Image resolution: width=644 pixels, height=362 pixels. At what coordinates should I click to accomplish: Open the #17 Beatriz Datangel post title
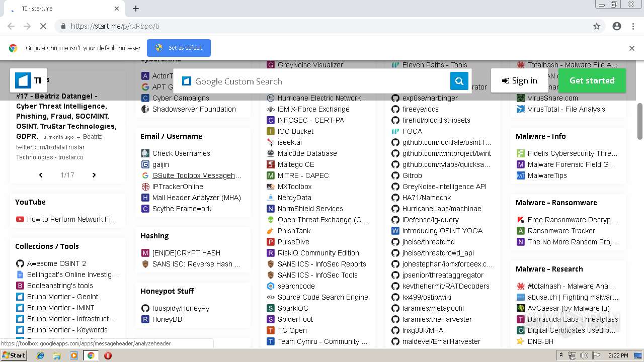(x=66, y=116)
